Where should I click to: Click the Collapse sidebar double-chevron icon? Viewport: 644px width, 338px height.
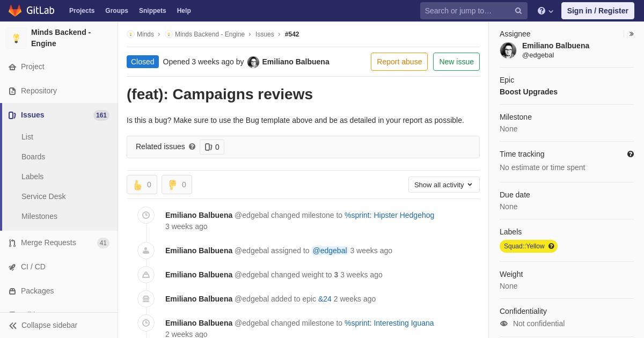pos(13,326)
